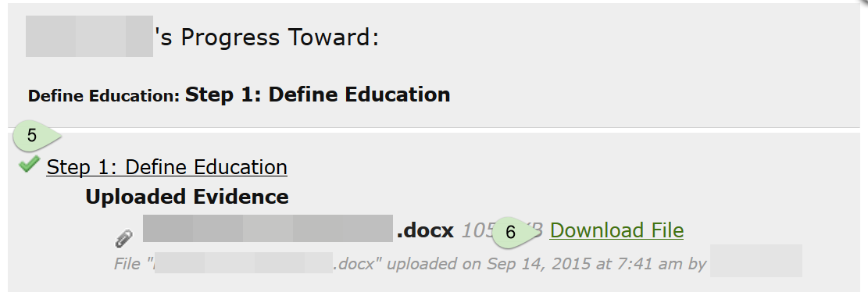Viewport: 868px width, 292px height.
Task: Click the blurred student name in the title
Action: tap(89, 37)
